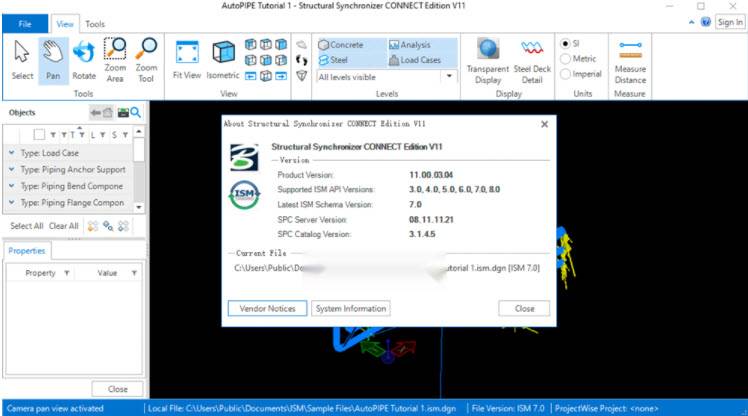Click ProjectWise Project status entry

click(606, 408)
